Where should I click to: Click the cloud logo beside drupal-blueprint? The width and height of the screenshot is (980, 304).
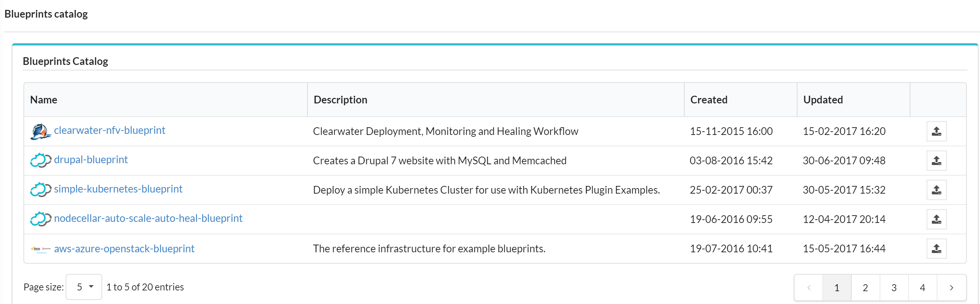tap(41, 160)
